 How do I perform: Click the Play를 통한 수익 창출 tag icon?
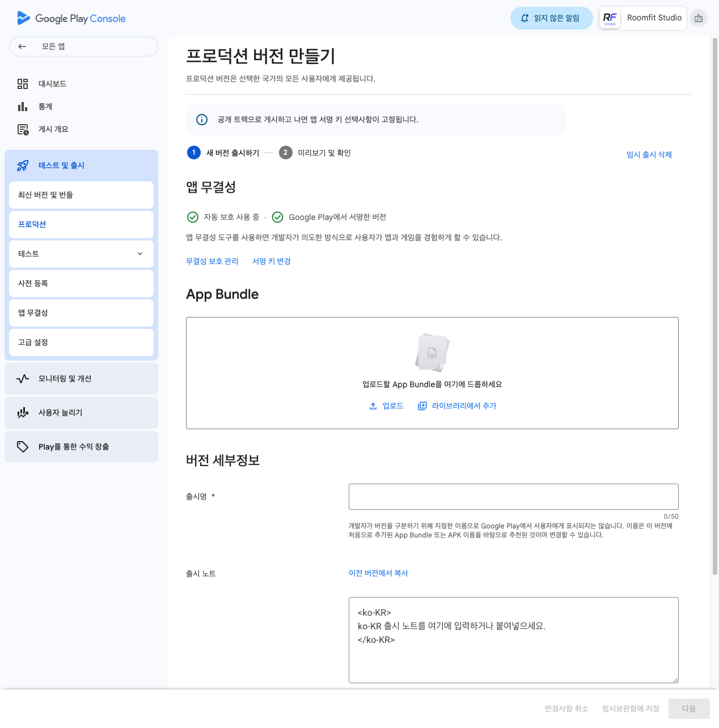pyautogui.click(x=23, y=447)
